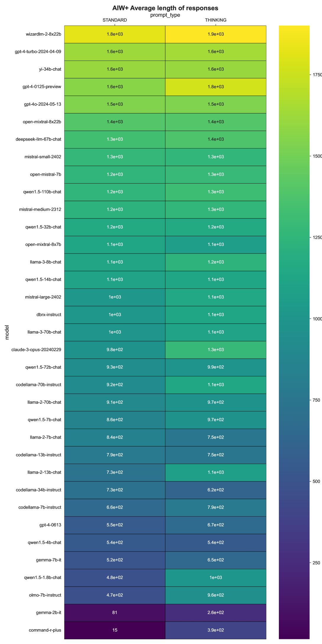Click the gemma-2b-it STANDARD cell showing 81
The image size is (322, 644).
coord(115,612)
